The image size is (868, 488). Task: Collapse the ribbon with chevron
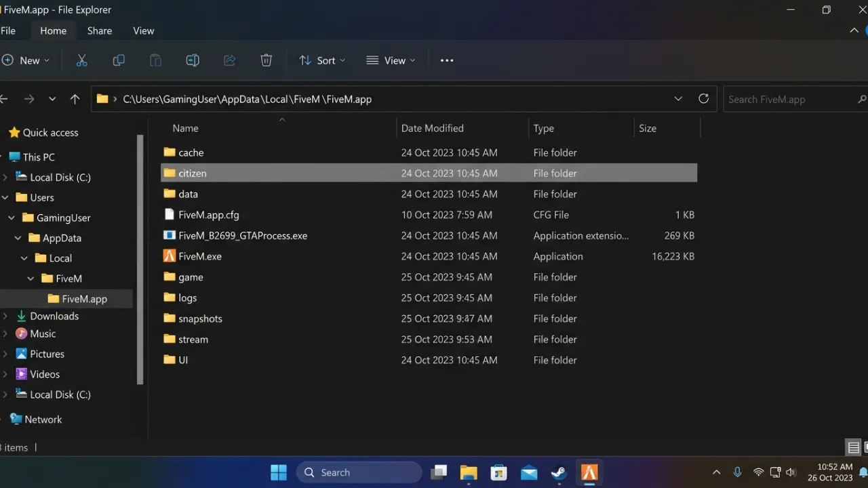(854, 30)
